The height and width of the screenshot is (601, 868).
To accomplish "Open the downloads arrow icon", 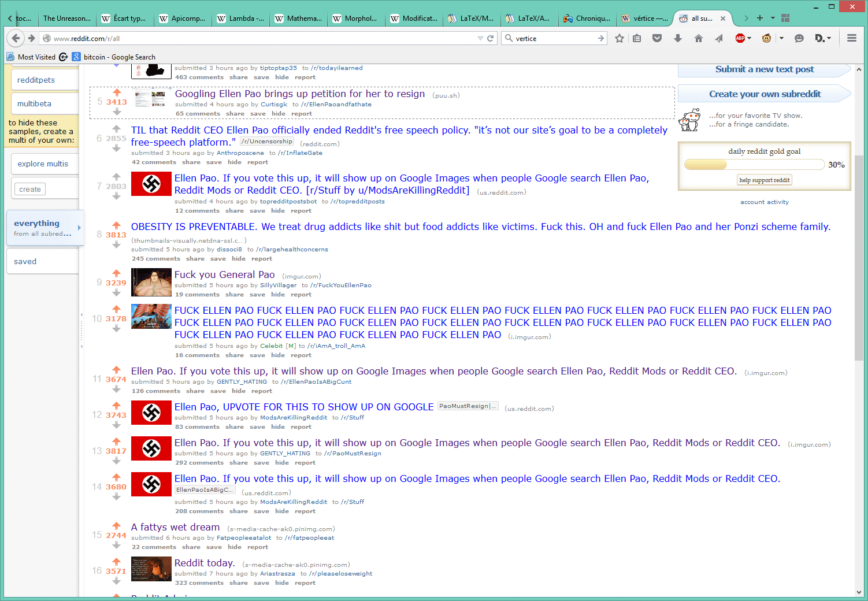I will 678,38.
